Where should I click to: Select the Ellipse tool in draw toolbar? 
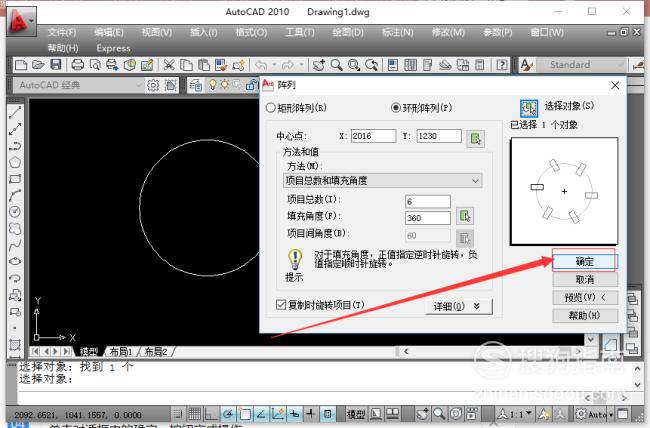point(15,261)
